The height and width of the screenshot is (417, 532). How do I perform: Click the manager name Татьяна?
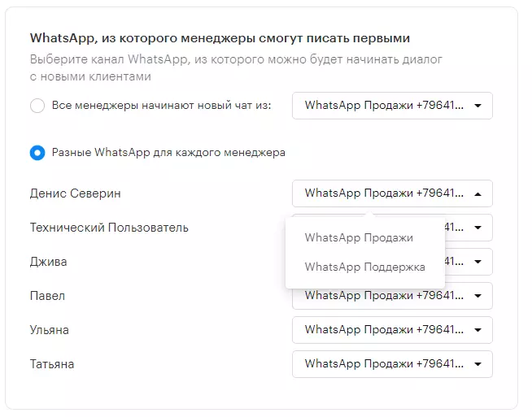click(52, 364)
